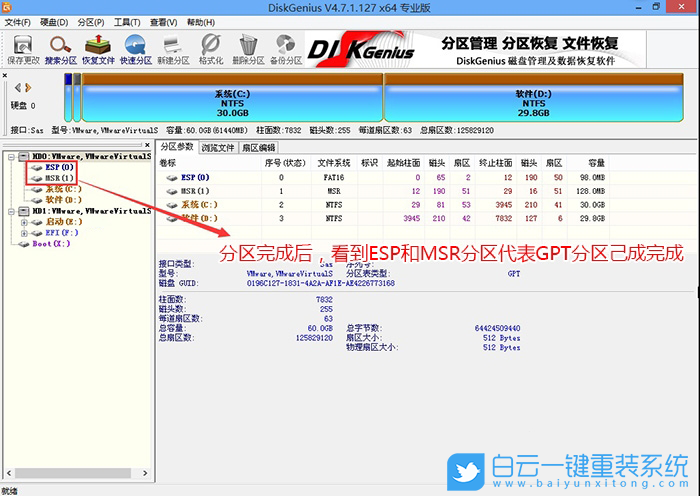Click 系统(C:) NTFS 30.0GB partition bar

point(232,98)
